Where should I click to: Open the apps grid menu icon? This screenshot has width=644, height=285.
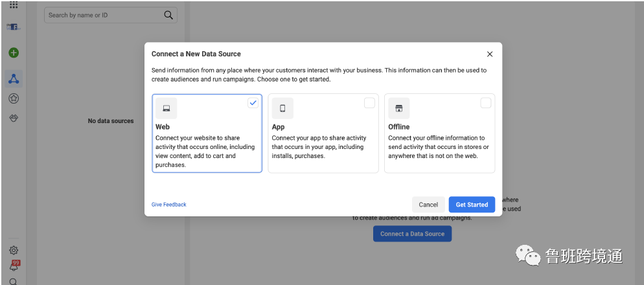(x=14, y=5)
